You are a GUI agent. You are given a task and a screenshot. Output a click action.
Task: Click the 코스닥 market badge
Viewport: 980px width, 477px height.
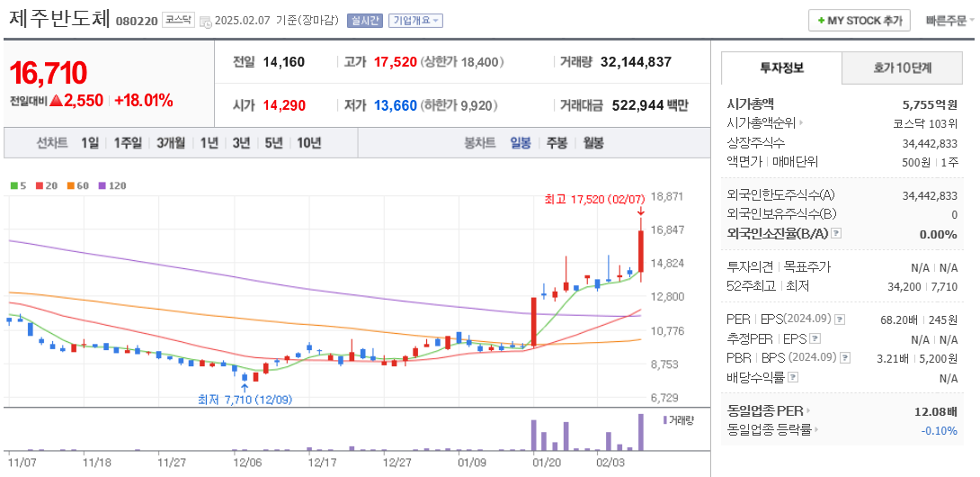(178, 20)
